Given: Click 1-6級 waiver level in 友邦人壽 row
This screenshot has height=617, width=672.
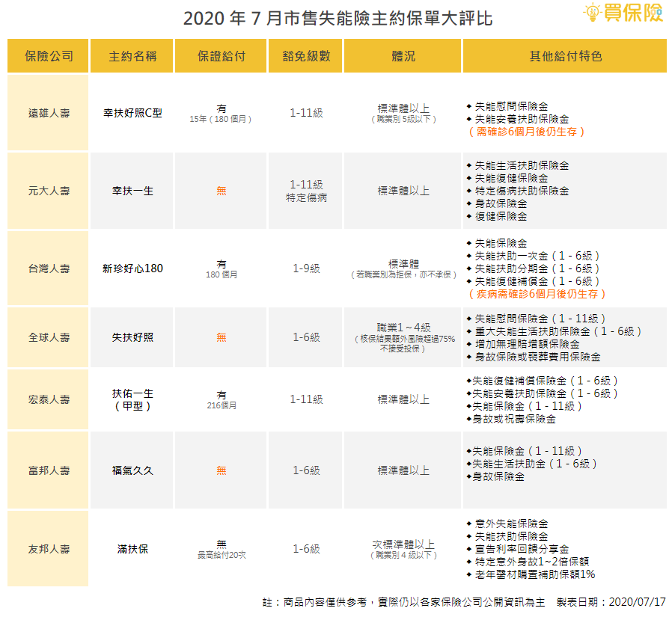Looking at the screenshot, I should tap(306, 549).
